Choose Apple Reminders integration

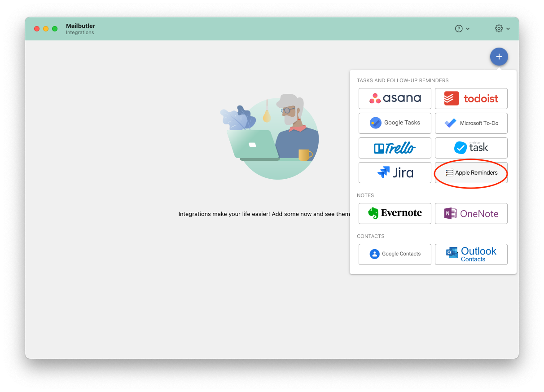(x=471, y=172)
